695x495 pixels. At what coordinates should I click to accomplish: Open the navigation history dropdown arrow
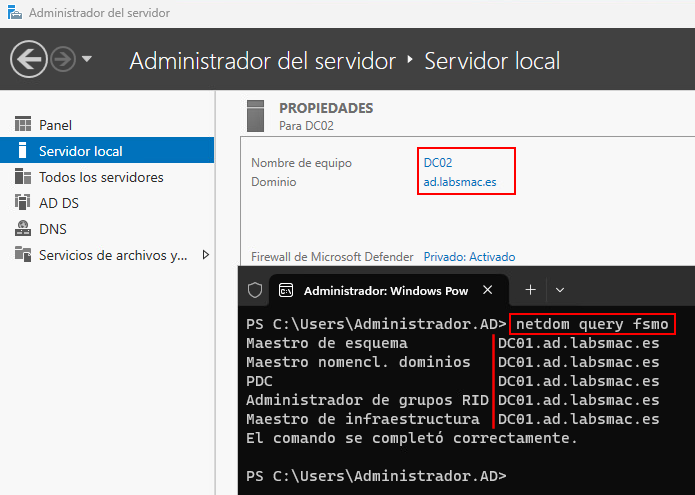click(87, 59)
